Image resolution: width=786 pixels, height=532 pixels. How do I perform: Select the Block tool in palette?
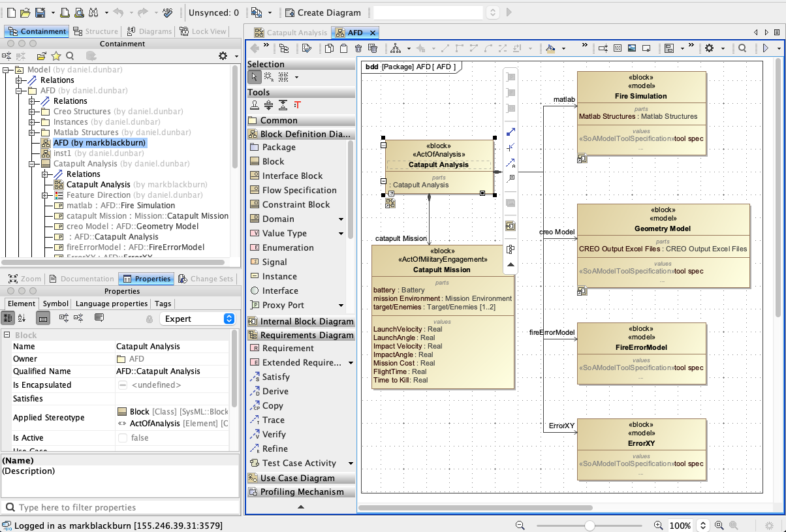point(273,161)
